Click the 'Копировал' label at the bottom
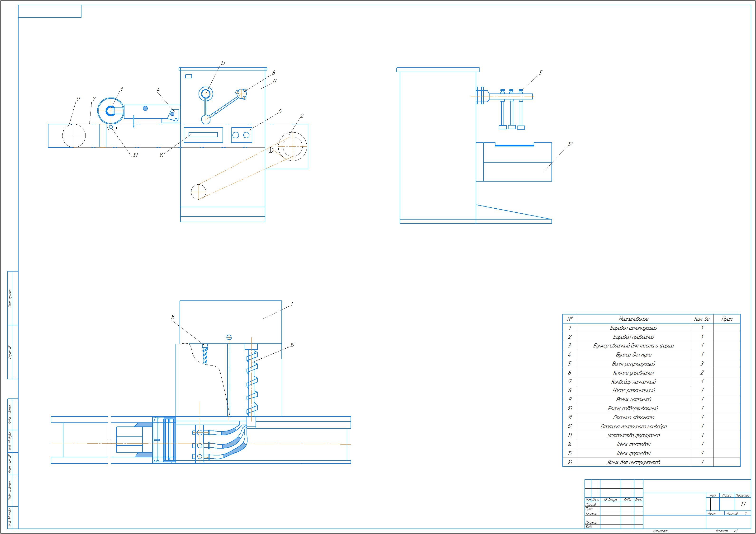756x534 pixels. click(x=661, y=531)
